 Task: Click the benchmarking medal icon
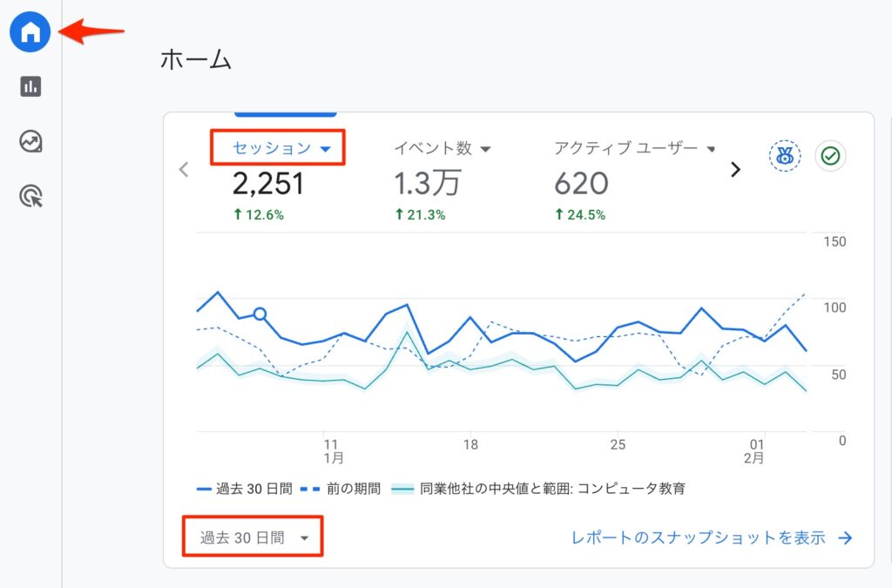point(784,157)
